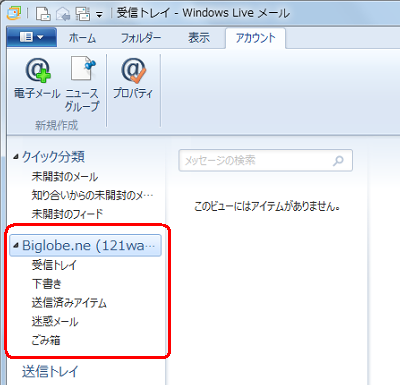This screenshot has height=385, width=400.
Task: Click the magnifier search icon
Action: pyautogui.click(x=338, y=161)
